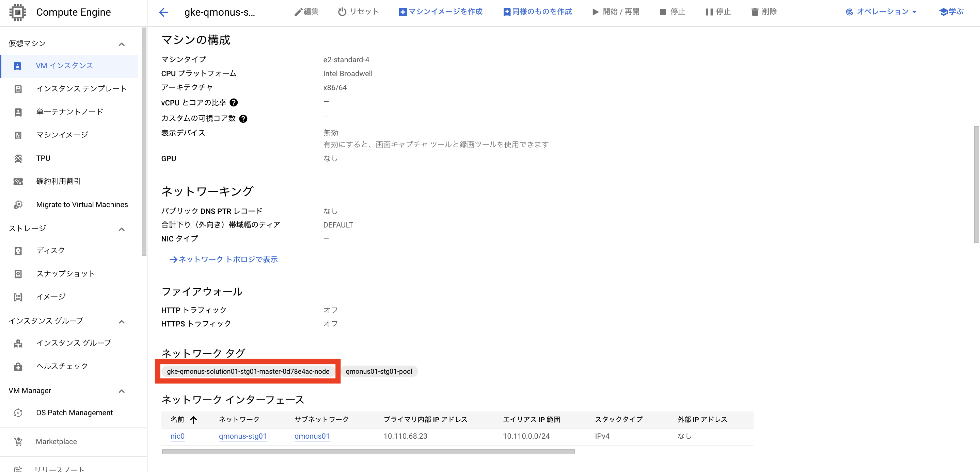The width and height of the screenshot is (980, 472).
Task: Click the 編集 pencil icon
Action: point(298,12)
